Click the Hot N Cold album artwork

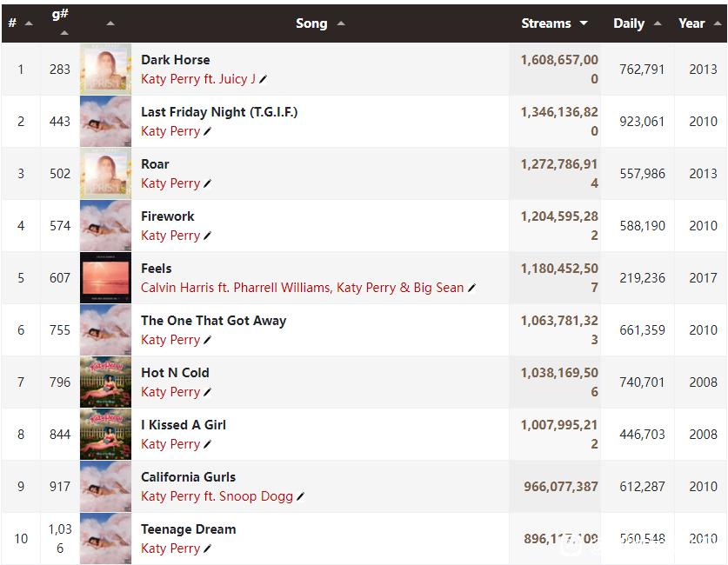point(105,382)
